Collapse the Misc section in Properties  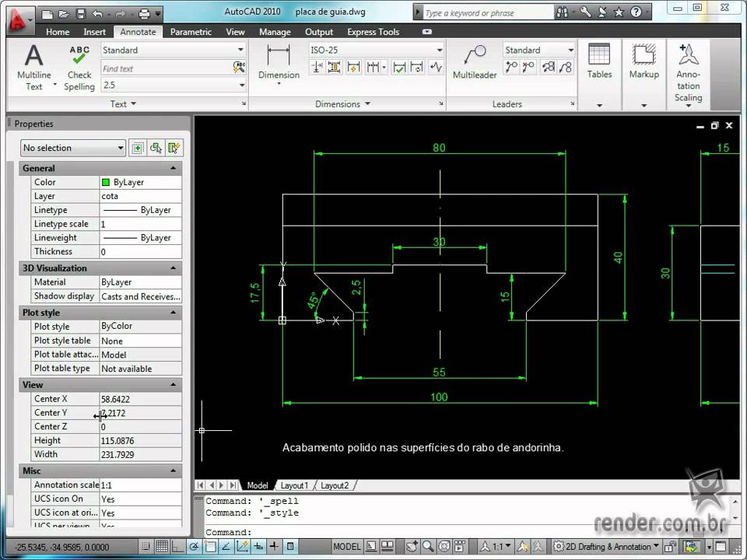(x=173, y=471)
